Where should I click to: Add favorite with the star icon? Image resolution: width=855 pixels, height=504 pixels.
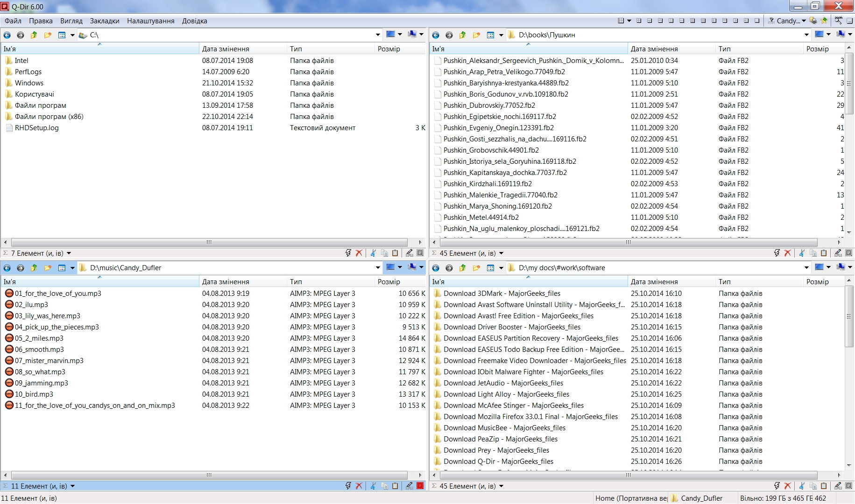[824, 21]
